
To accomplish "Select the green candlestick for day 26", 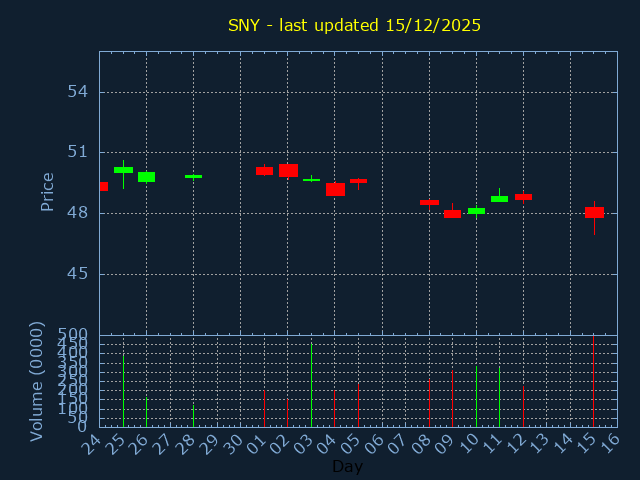I will [147, 177].
